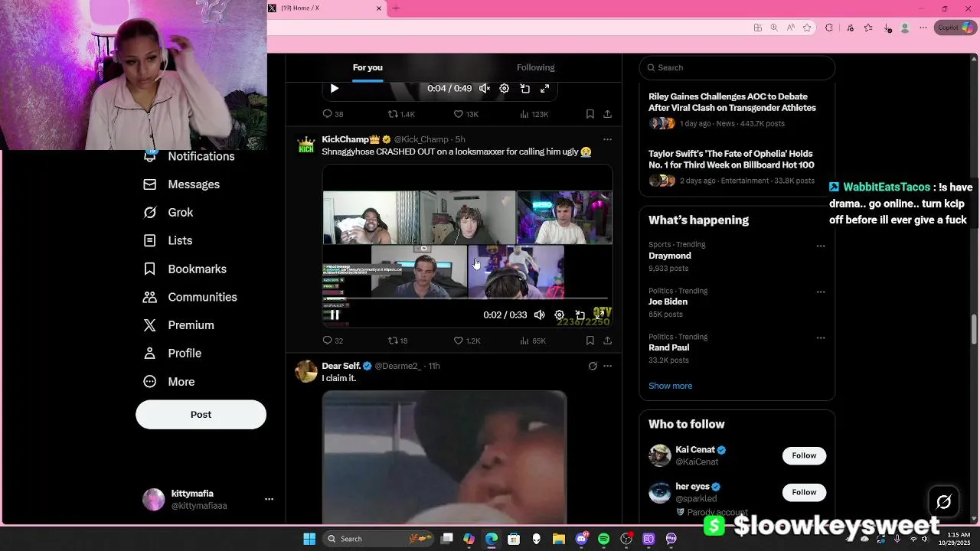
Task: Click Grok icon on Dear Self post
Action: pos(593,366)
